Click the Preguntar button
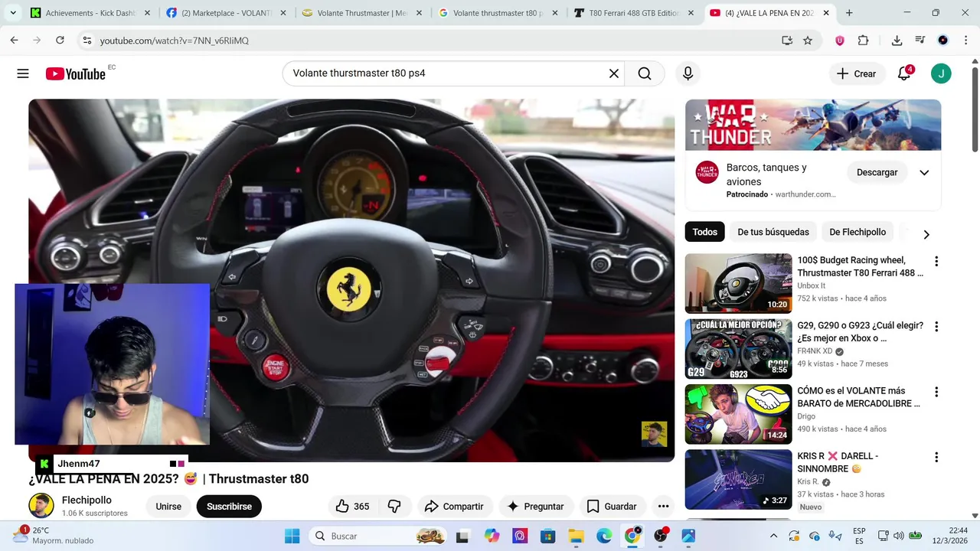This screenshot has width=980, height=551. (x=535, y=506)
